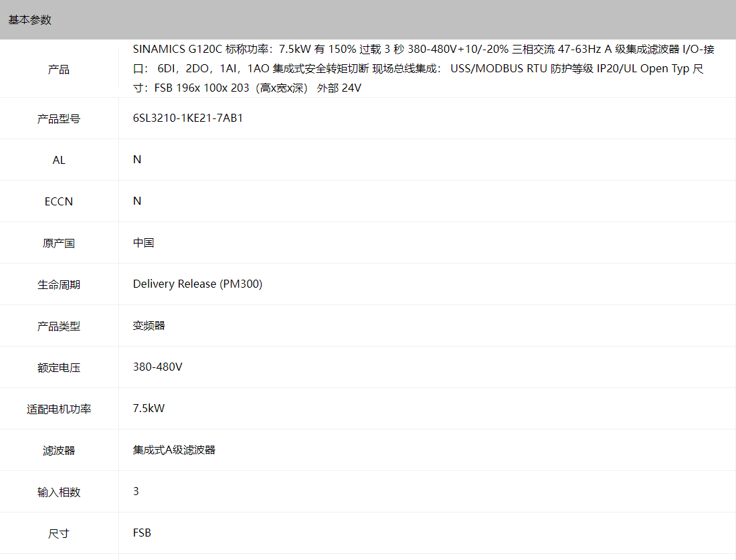Click the N value in the ECCN row

click(x=137, y=201)
